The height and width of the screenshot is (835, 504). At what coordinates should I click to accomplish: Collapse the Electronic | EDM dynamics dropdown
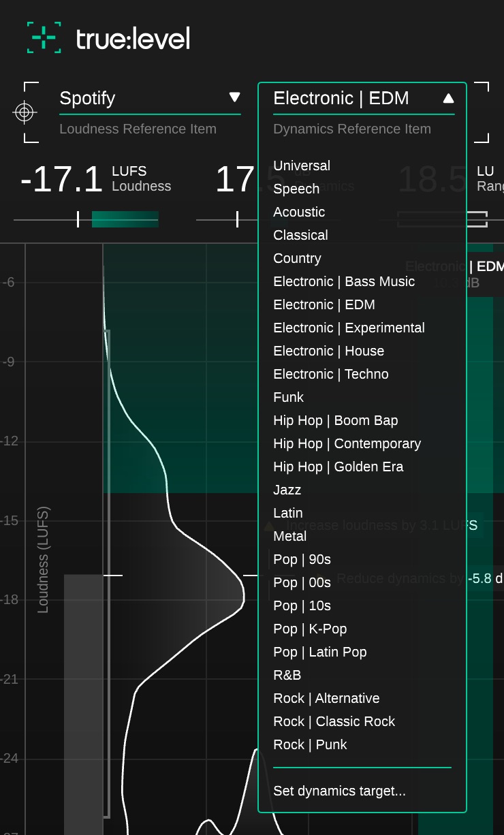447,98
